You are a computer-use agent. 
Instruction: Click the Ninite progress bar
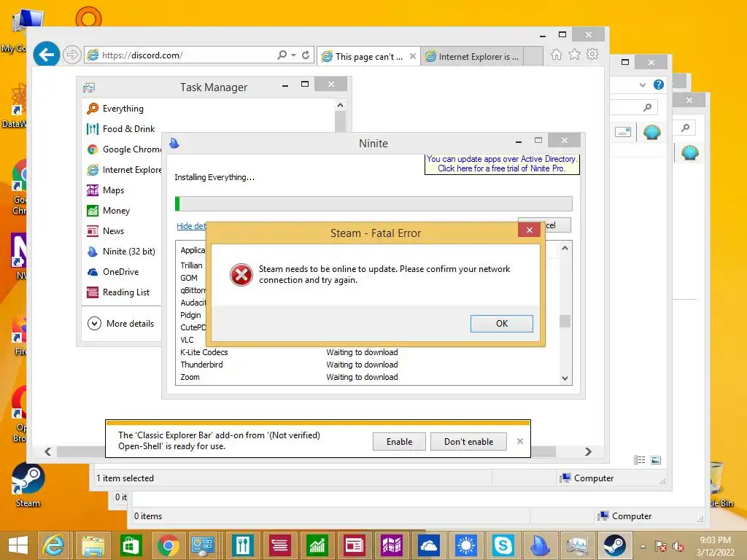pos(373,204)
